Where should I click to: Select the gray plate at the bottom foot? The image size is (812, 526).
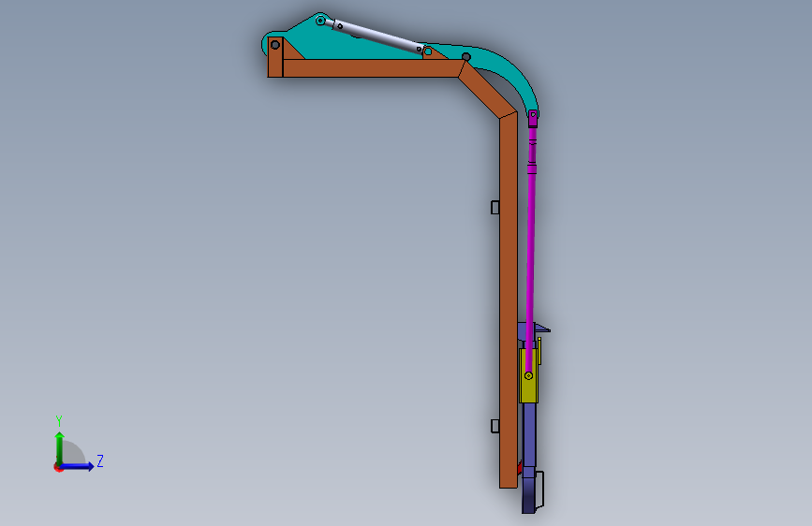click(540, 489)
